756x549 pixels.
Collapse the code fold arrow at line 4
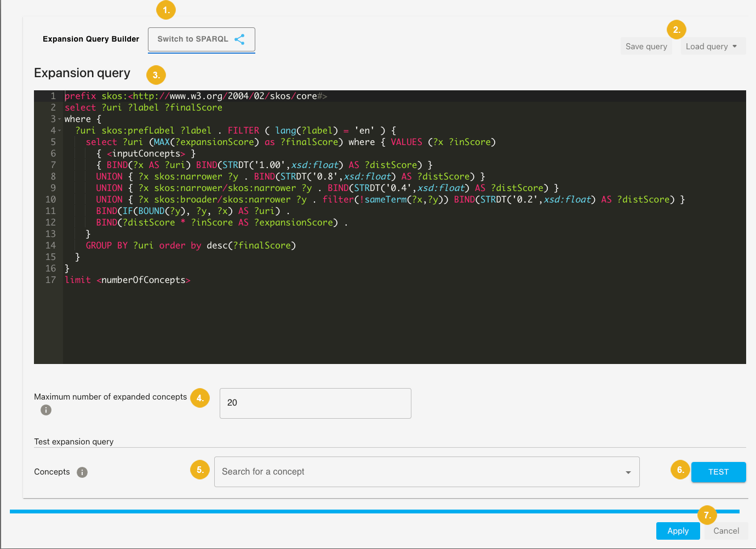pos(60,130)
